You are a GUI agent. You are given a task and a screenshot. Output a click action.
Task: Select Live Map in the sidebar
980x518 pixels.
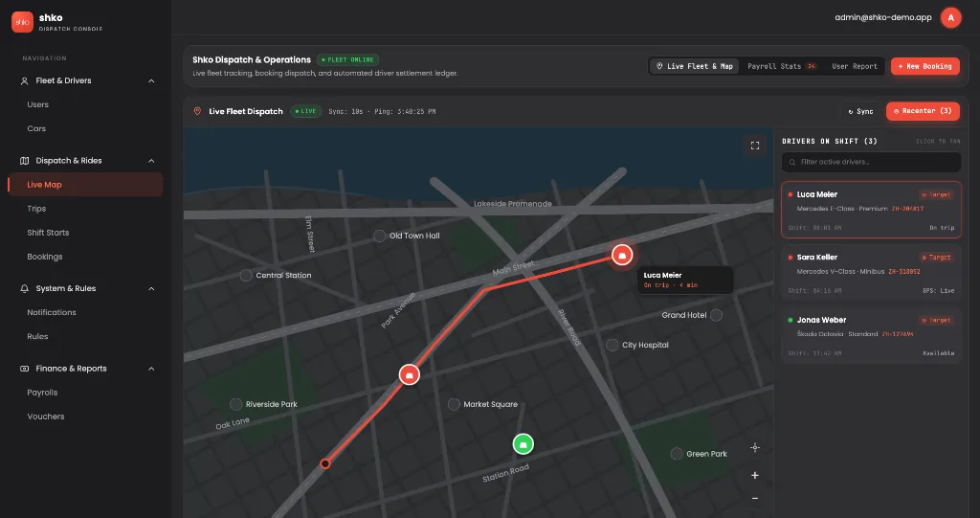85,185
